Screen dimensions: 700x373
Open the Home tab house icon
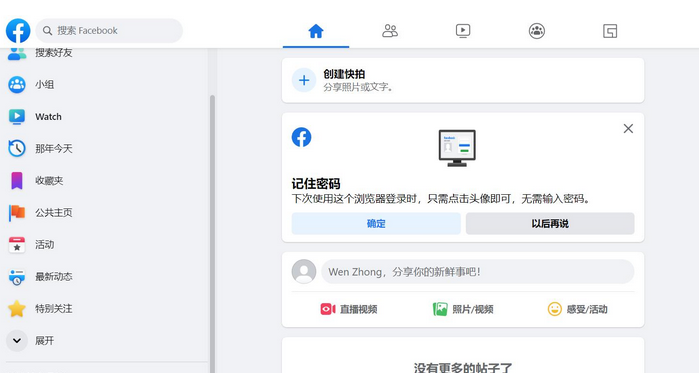pos(316,31)
